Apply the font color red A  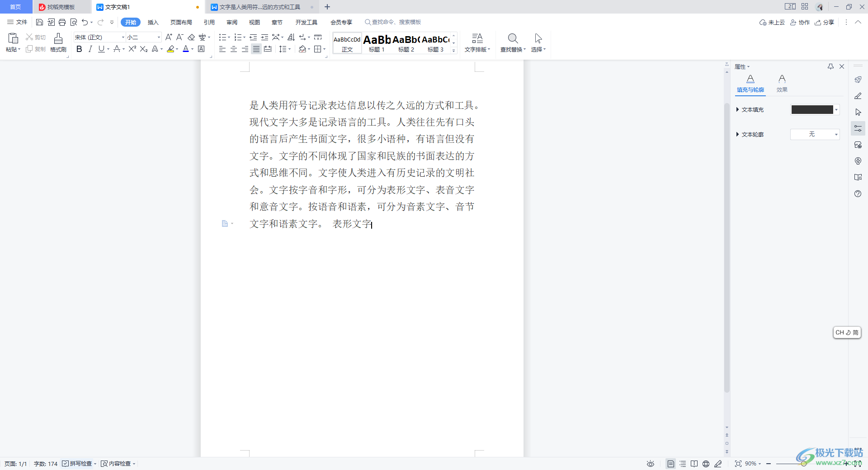[185, 49]
